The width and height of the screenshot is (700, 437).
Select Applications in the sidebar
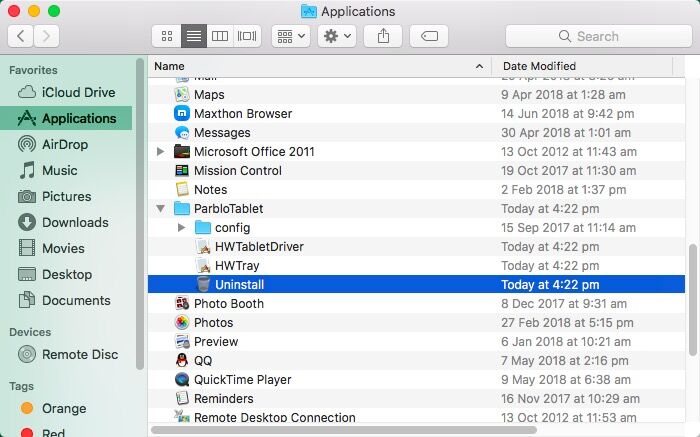66,118
